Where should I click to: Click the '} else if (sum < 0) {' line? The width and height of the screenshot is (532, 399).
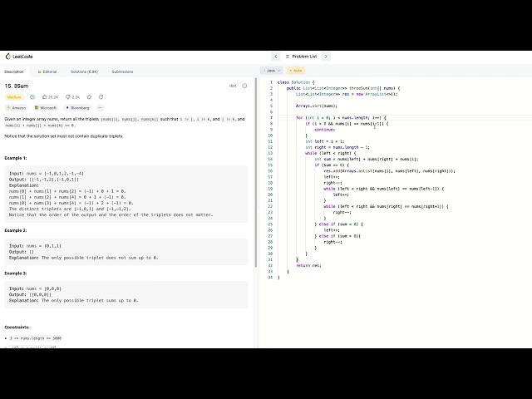coord(338,224)
